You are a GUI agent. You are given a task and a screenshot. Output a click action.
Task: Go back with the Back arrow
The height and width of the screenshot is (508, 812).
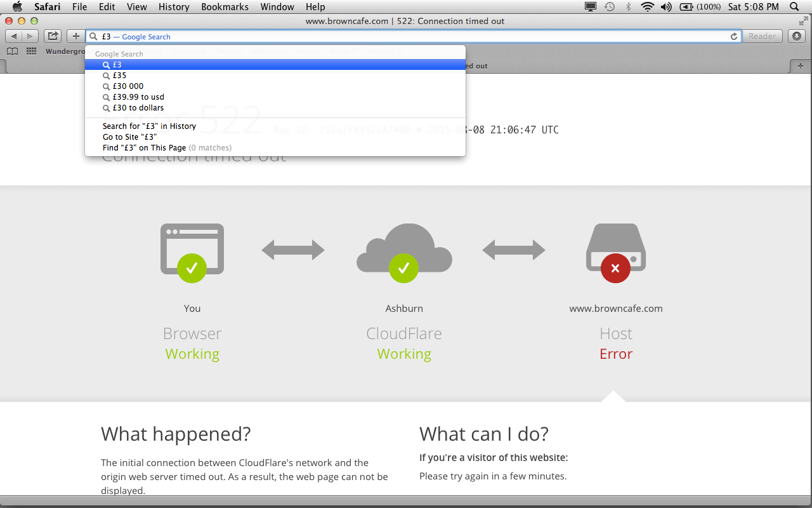coord(14,36)
